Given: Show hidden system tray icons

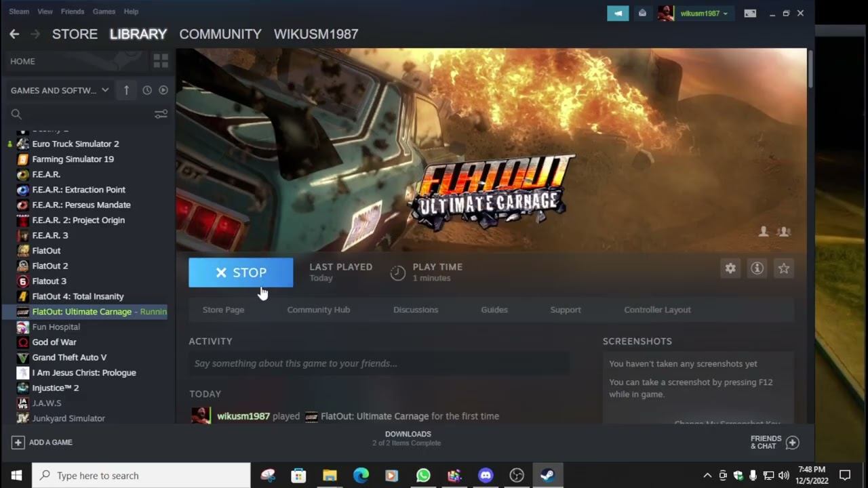Looking at the screenshot, I should coord(707,475).
